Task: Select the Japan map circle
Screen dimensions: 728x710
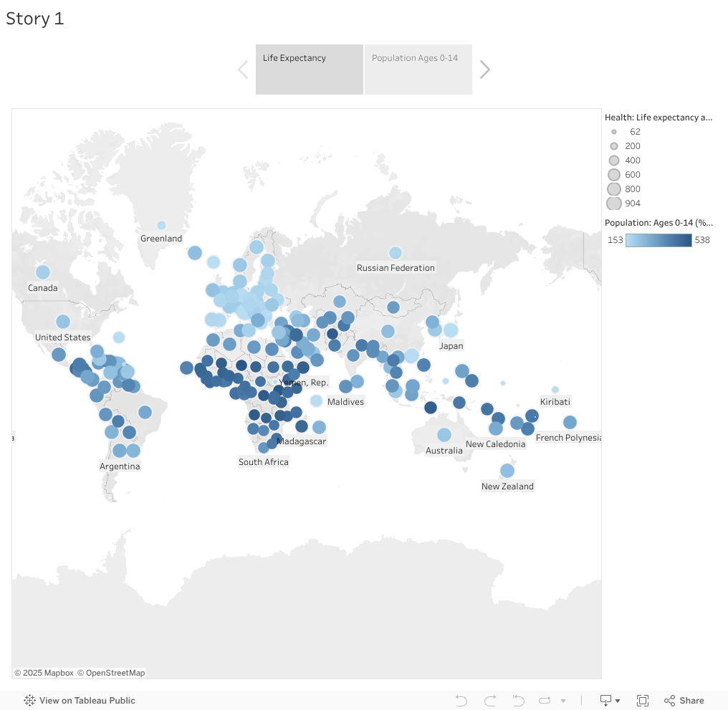Action: click(x=451, y=330)
